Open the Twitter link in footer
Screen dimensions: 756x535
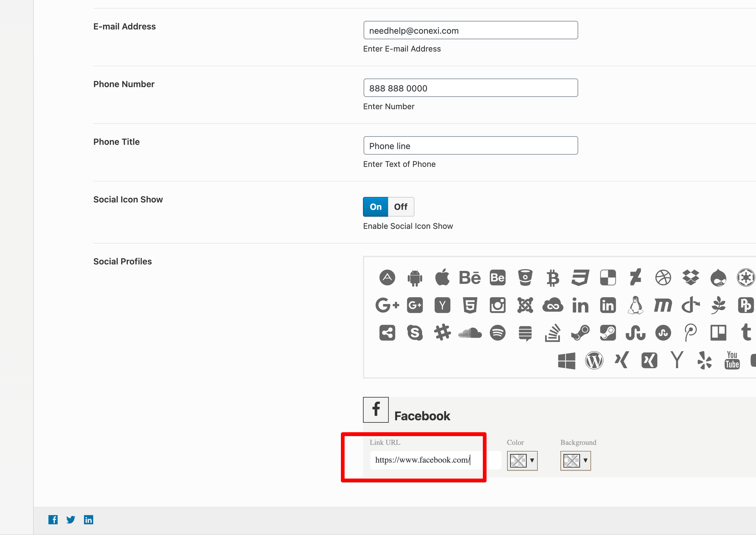click(71, 520)
